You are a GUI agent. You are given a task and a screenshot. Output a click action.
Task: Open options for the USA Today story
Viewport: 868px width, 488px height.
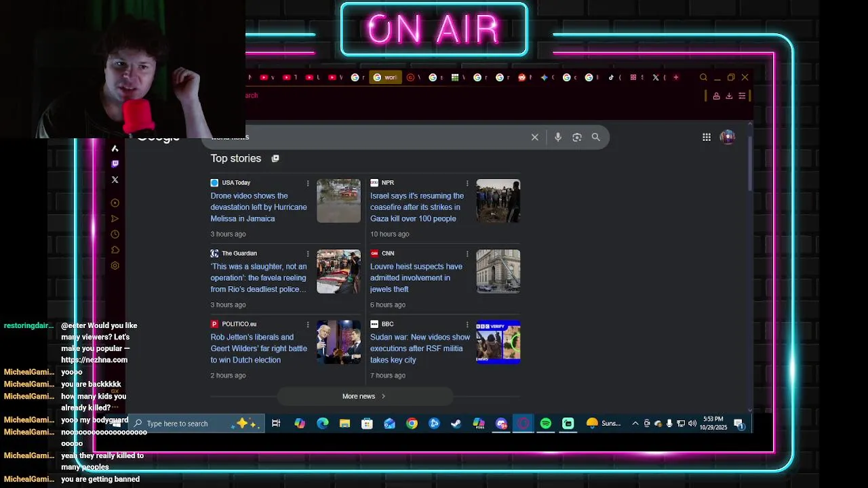tap(308, 183)
